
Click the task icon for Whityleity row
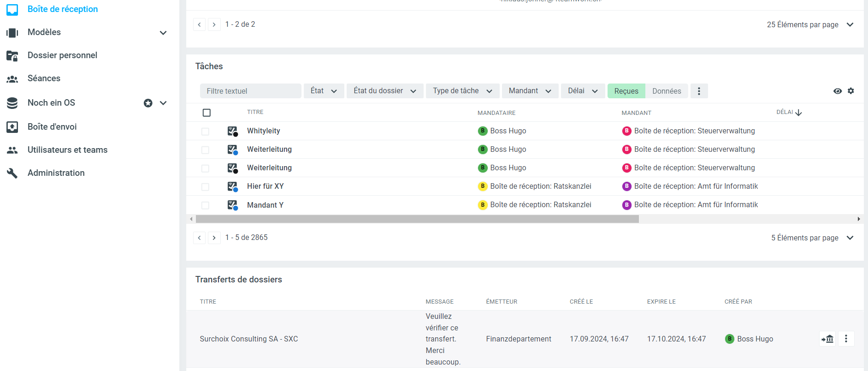232,131
